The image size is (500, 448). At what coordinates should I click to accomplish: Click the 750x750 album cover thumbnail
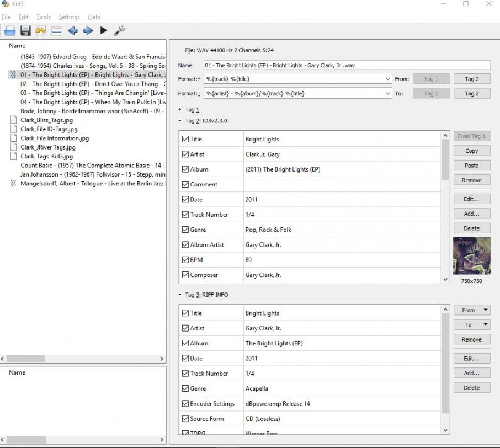point(471,255)
